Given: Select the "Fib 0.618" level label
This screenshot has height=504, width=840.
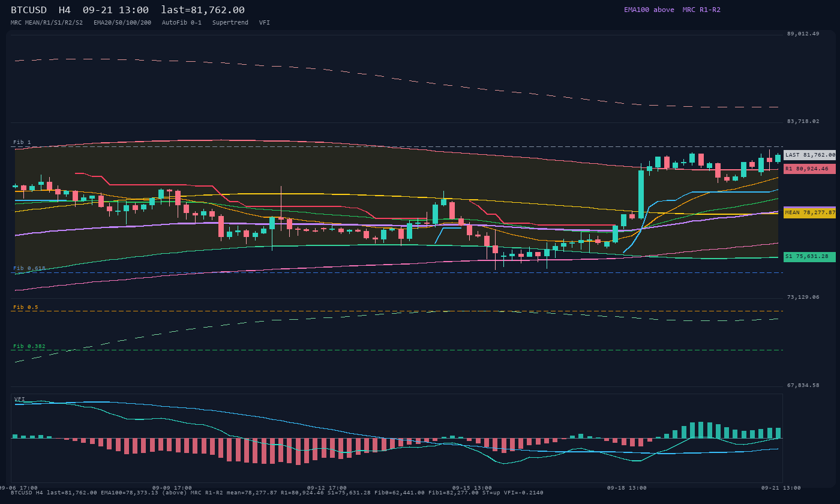Looking at the screenshot, I should (29, 268).
